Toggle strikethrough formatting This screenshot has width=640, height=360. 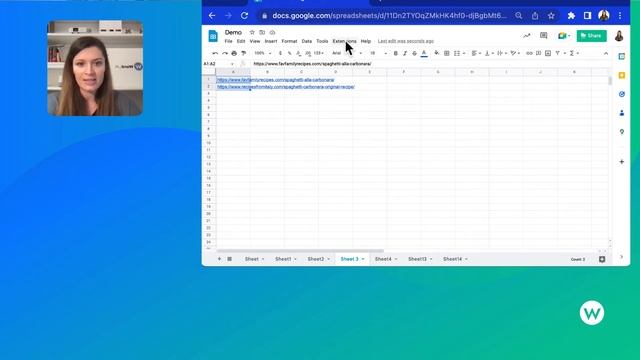(x=414, y=53)
